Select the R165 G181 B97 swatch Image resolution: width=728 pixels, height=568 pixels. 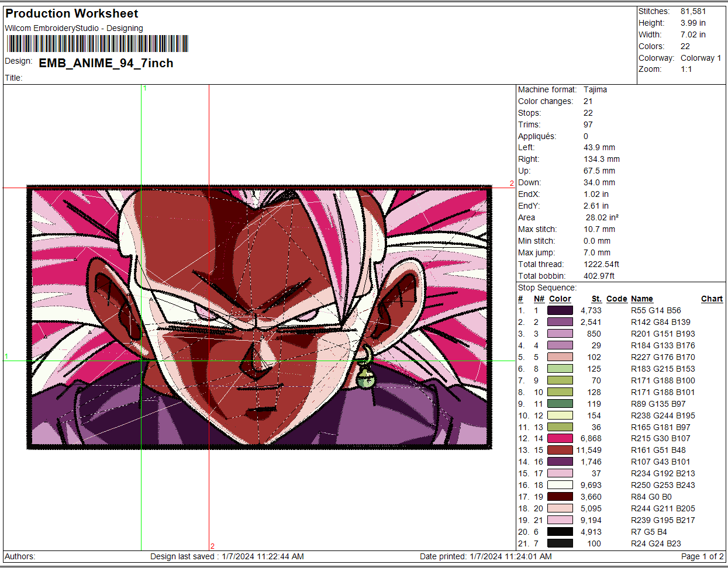click(x=560, y=427)
